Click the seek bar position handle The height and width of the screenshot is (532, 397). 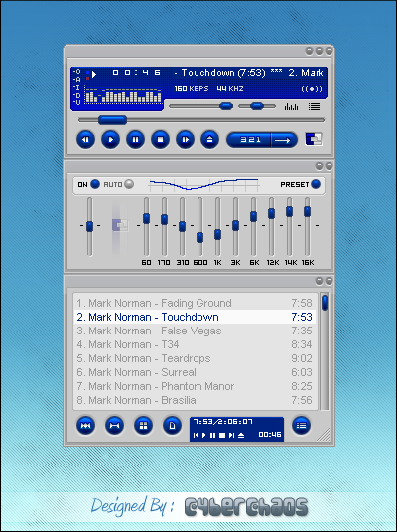112,120
